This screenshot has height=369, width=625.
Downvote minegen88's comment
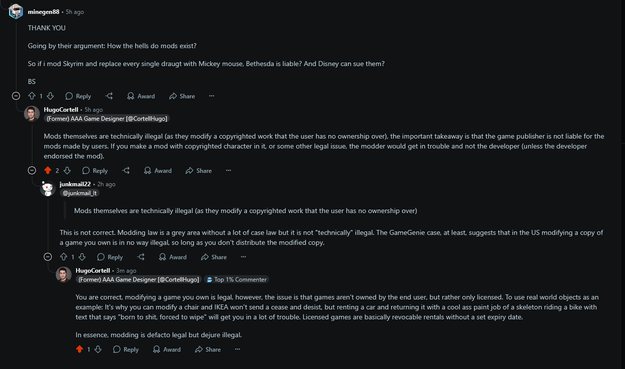[50, 96]
